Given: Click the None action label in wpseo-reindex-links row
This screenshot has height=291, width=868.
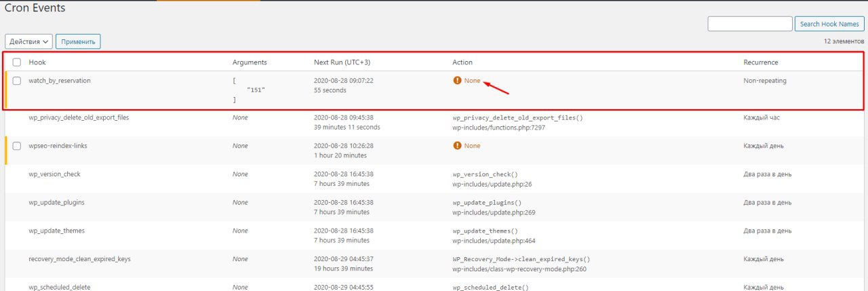Looking at the screenshot, I should pyautogui.click(x=472, y=146).
